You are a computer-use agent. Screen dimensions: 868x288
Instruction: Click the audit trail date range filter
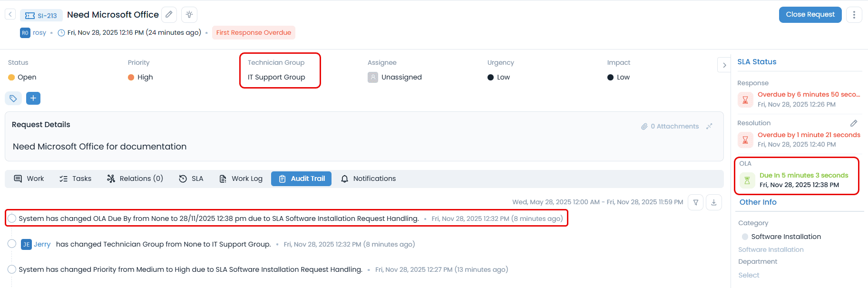(597, 202)
